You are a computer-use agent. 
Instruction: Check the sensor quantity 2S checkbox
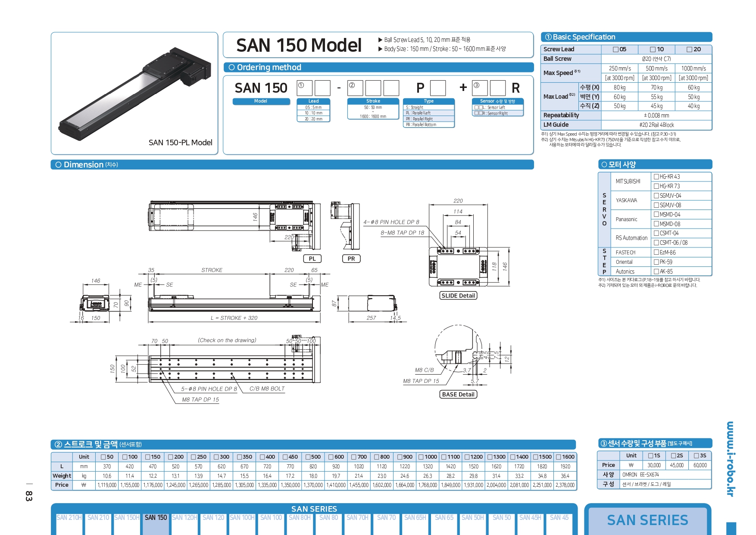[674, 456]
